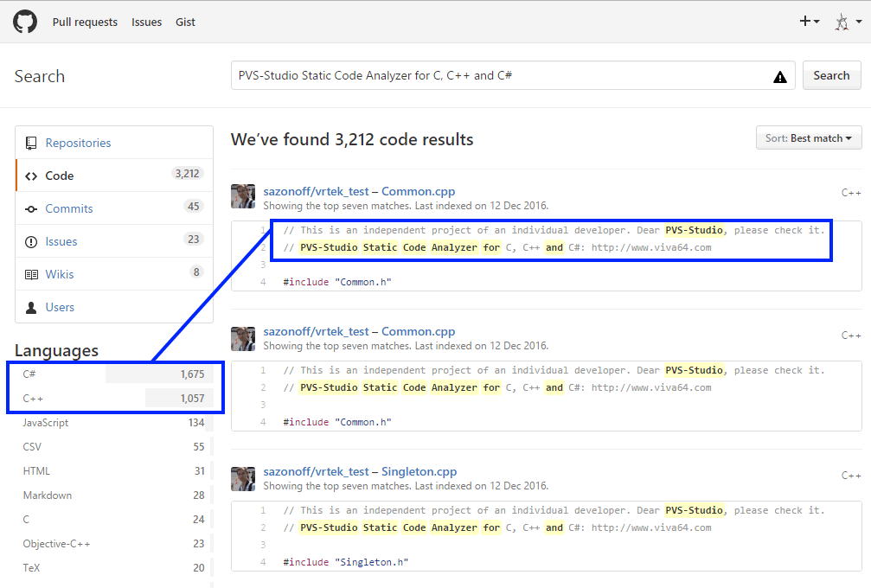
Task: Filter results by Objective-C++ language
Action: tap(114, 544)
